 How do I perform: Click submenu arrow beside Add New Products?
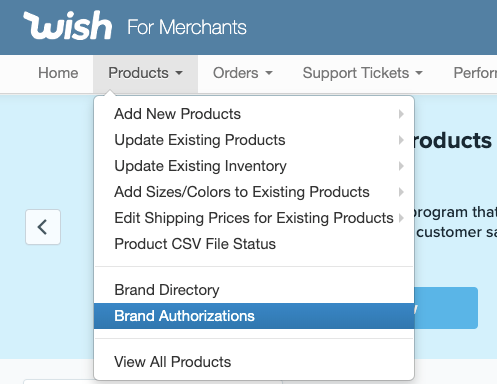click(401, 114)
